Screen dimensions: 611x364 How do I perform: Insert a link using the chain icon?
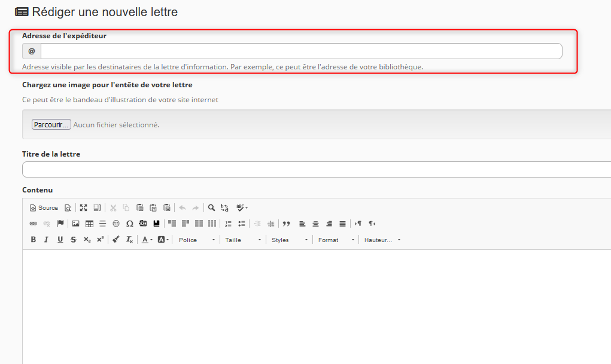tap(34, 224)
